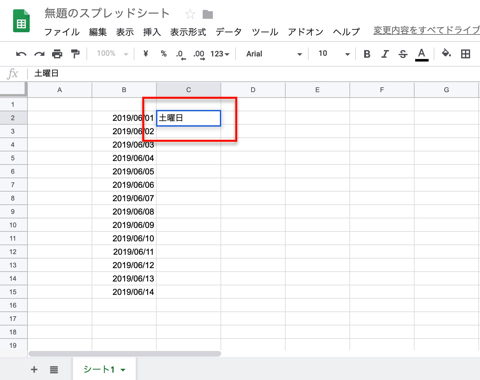Click the horizontal scrollbar
Viewport: 480px width, 380px height.
[x=125, y=354]
